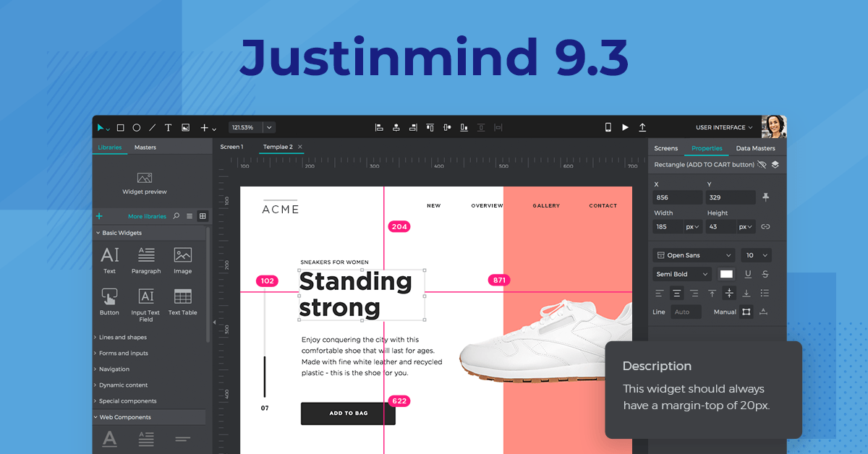
Task: Click the X position field 856
Action: point(678,197)
